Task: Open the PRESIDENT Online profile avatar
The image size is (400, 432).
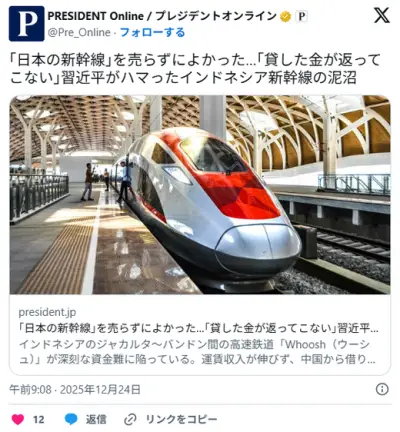Action: point(26,24)
